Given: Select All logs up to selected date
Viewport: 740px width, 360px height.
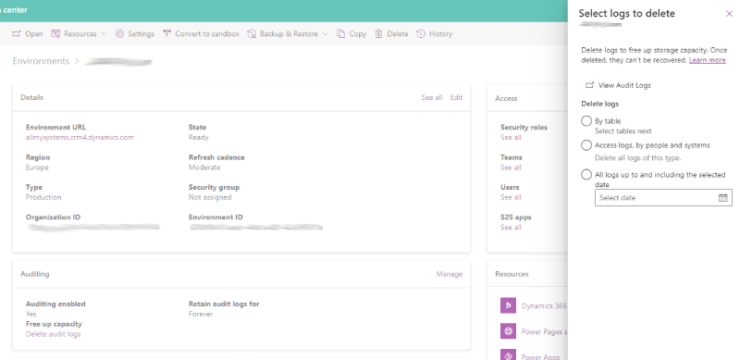Looking at the screenshot, I should tap(586, 175).
